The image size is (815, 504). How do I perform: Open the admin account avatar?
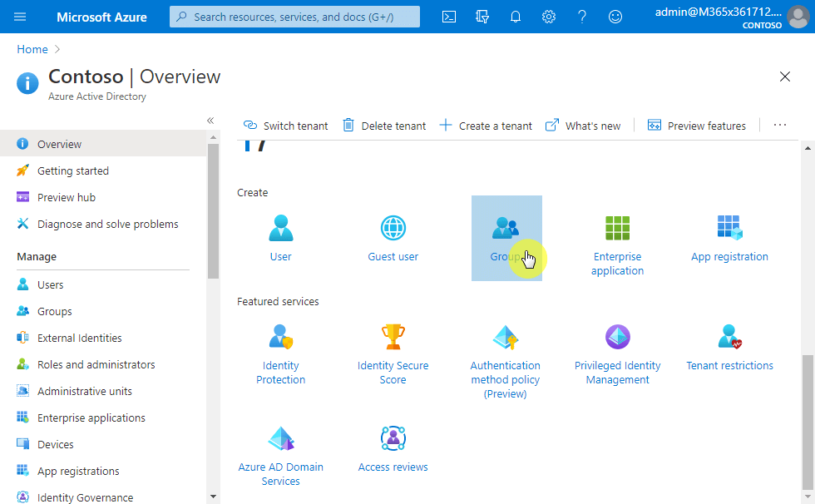798,17
